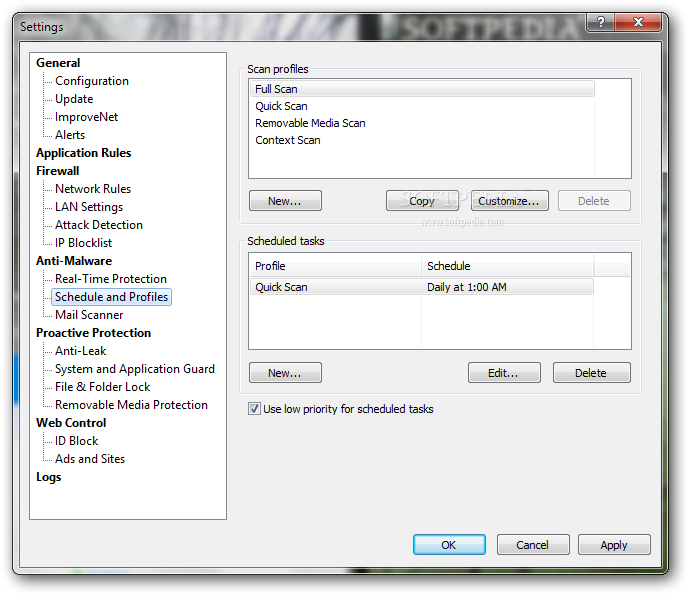This screenshot has width=689, height=595.
Task: Open the Attack Detection page
Action: [x=99, y=225]
